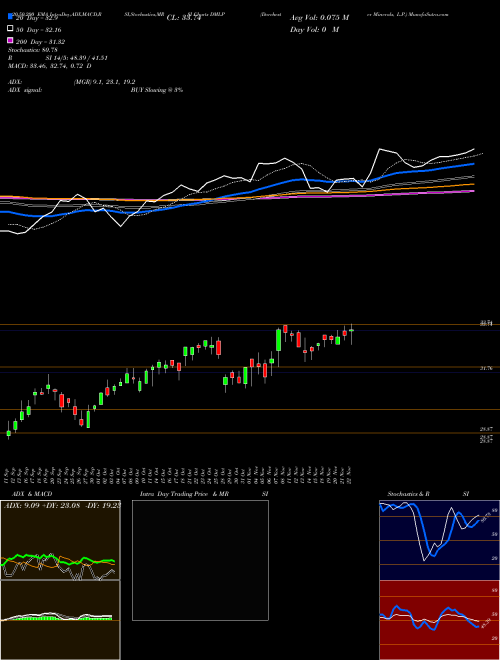Click the 'Intra Day Trading Price & MR' title
The width and height of the screenshot is (500, 660).
click(184, 494)
